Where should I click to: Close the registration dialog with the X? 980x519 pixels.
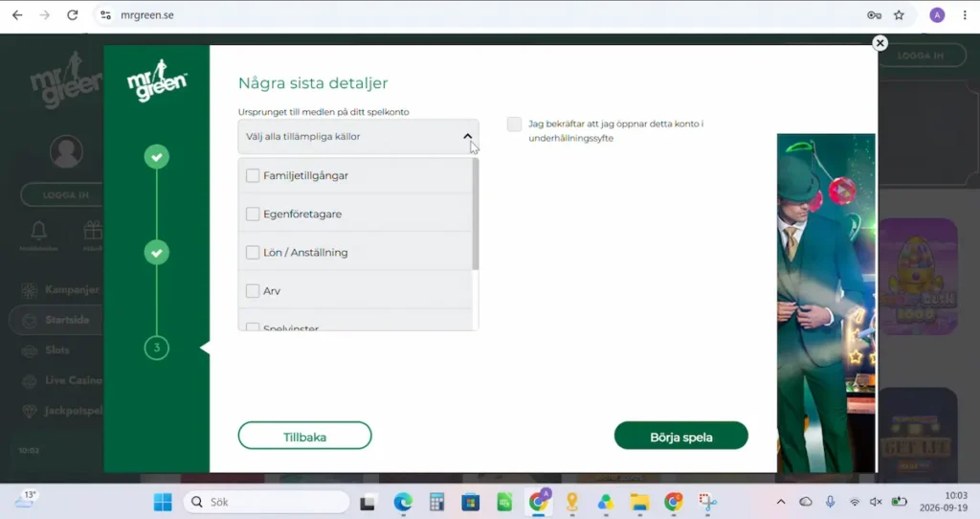pos(880,43)
